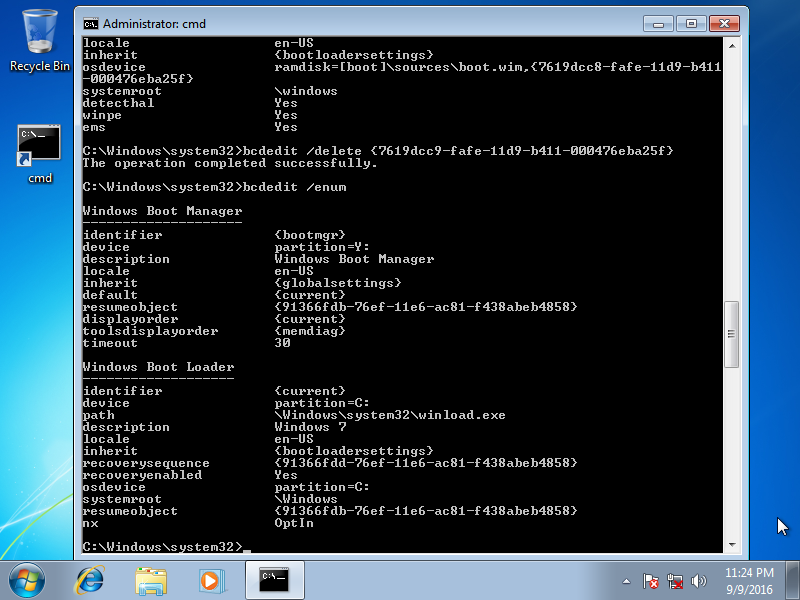Click the "\Windows\system32\winload.exe" path
Screen dimensions: 800x600
390,415
